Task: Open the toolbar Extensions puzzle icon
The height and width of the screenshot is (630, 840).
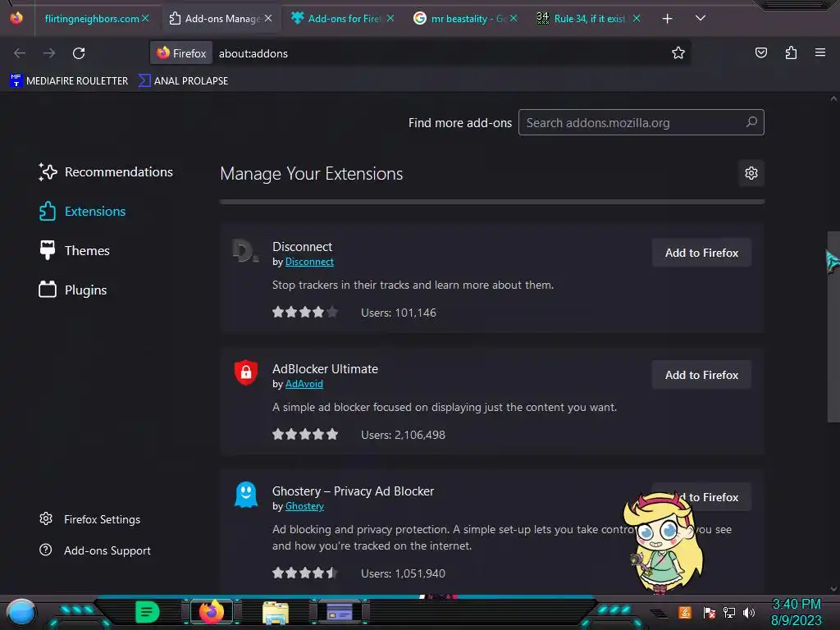Action: (x=791, y=52)
